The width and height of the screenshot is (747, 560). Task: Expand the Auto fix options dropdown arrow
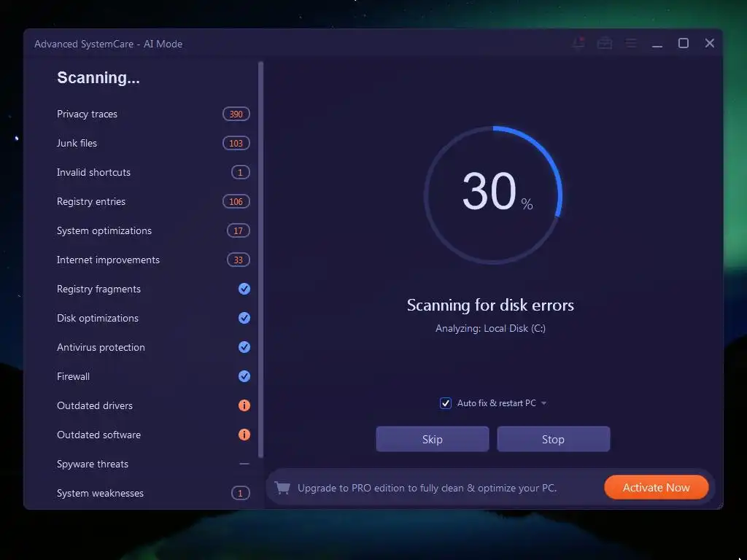pyautogui.click(x=543, y=403)
